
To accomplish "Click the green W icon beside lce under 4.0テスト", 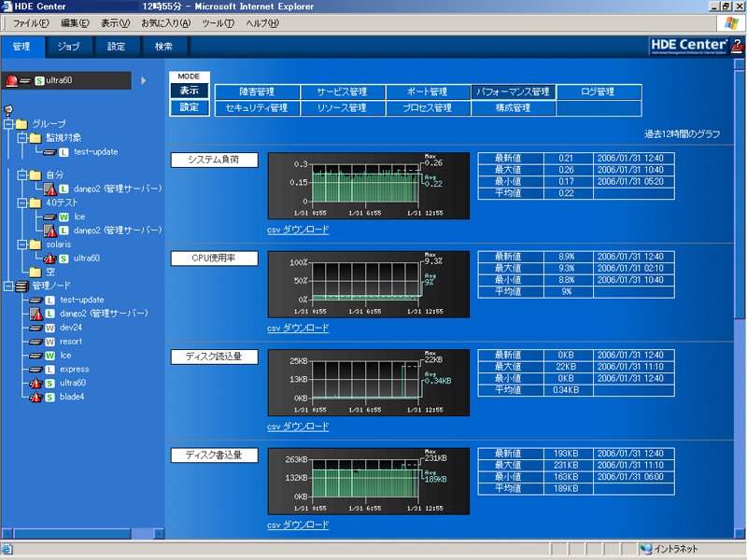I will click(x=63, y=217).
